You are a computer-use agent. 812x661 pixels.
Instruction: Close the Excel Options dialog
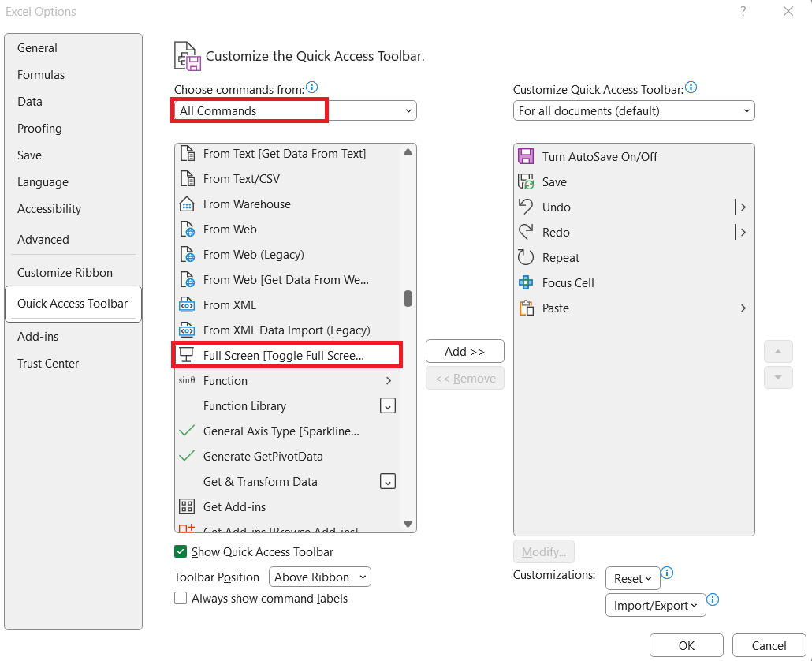(788, 11)
